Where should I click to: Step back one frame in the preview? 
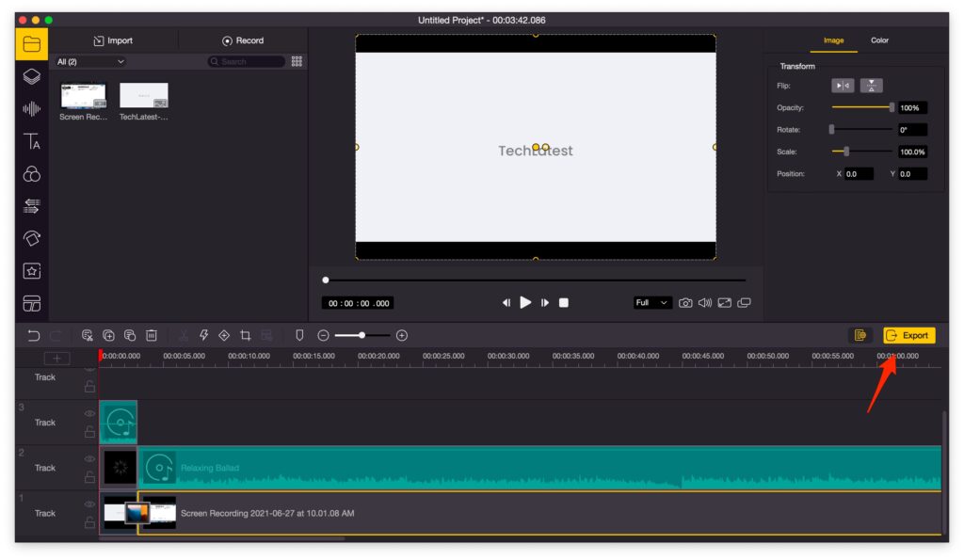[x=506, y=302]
